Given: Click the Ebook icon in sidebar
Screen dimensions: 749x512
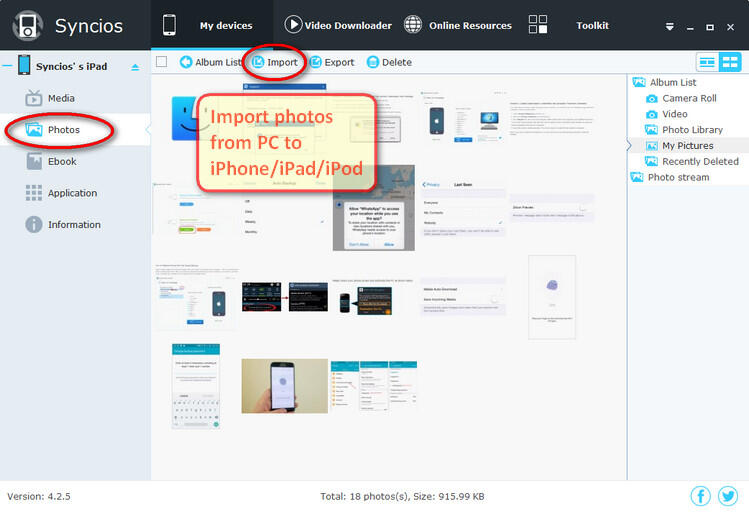Looking at the screenshot, I should click(34, 161).
